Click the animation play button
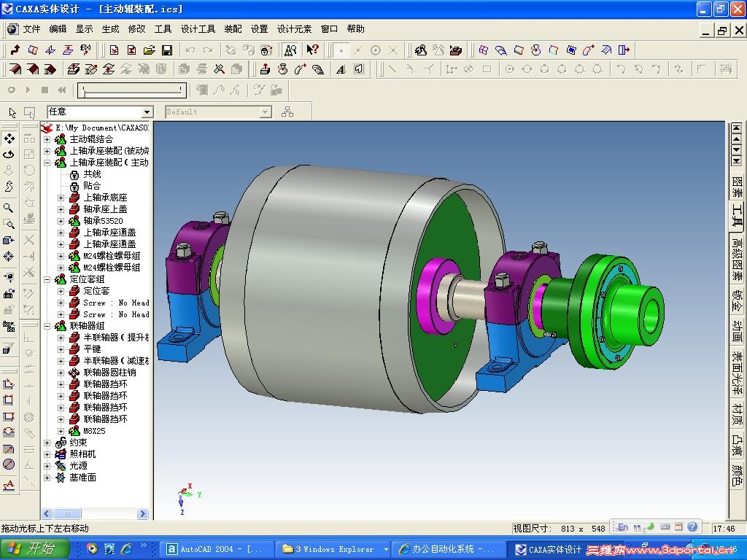The width and height of the screenshot is (747, 560). (x=28, y=90)
